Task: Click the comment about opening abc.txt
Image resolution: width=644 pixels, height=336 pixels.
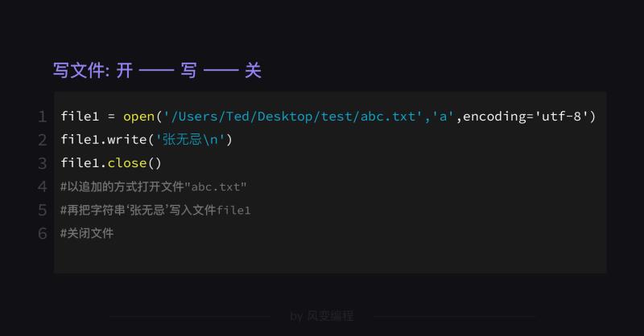Action: coord(153,186)
